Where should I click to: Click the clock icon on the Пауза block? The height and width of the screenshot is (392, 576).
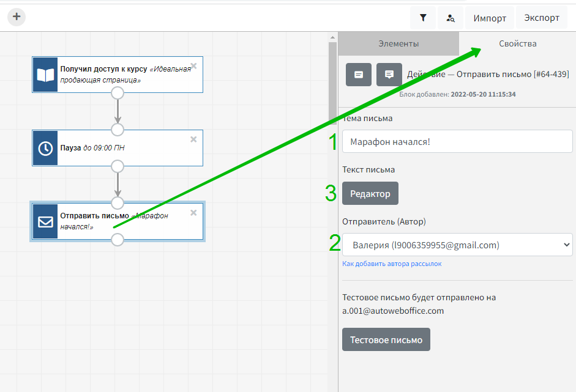click(45, 148)
